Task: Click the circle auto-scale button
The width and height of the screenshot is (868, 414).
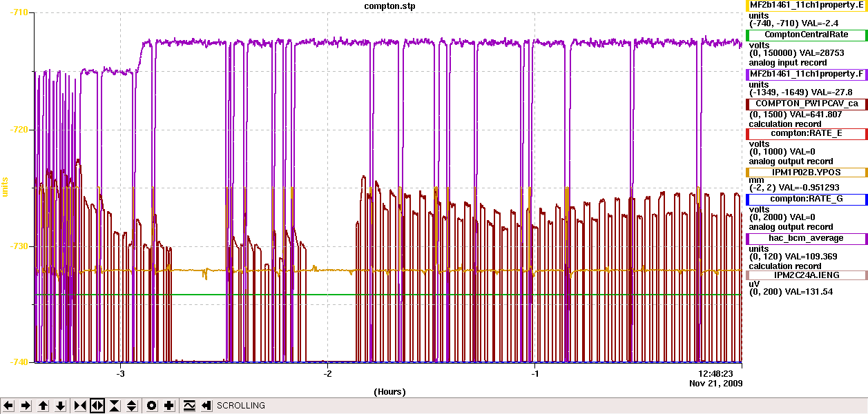Action: tap(152, 406)
